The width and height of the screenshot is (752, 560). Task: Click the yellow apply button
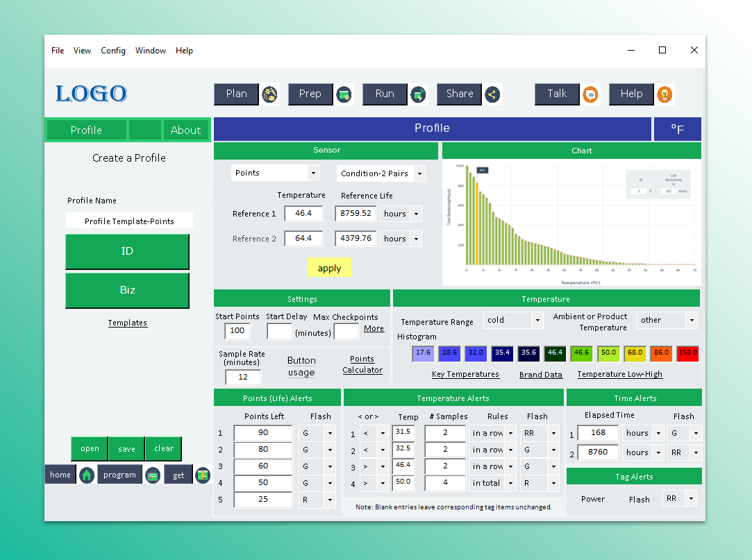pos(330,268)
